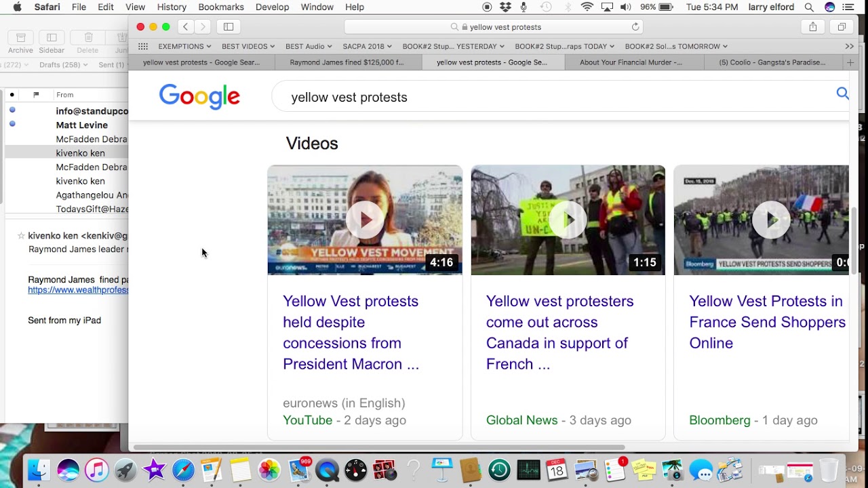Expand BOOK#2 Stup... YESTERDAY bookmarks folder
Viewport: 868px width, 488px height.
coord(453,46)
